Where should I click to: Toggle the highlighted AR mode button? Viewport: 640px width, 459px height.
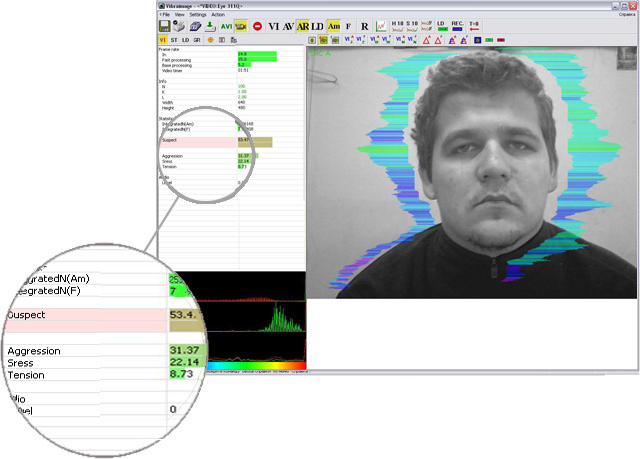tap(303, 27)
